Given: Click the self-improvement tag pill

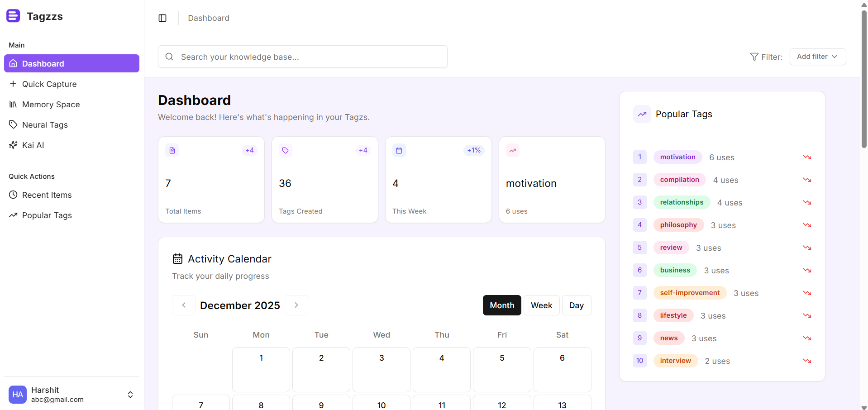Looking at the screenshot, I should click(x=690, y=293).
